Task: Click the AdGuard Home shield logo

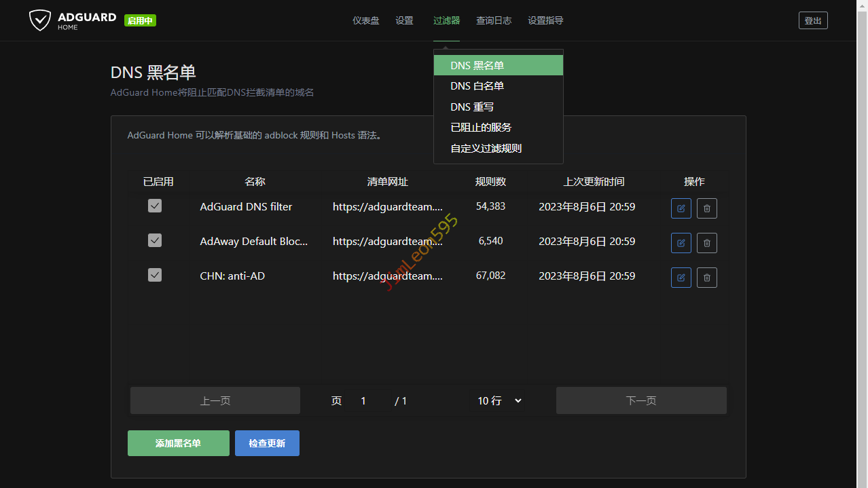Action: (40, 20)
